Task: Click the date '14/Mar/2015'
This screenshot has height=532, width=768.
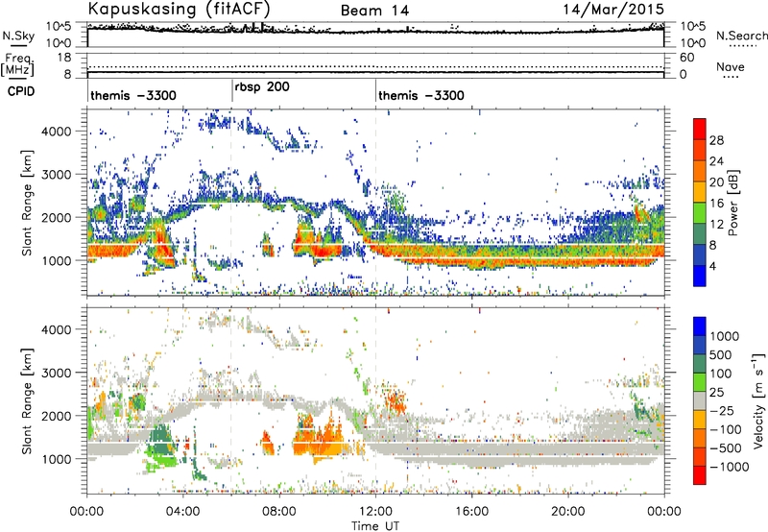Action: click(x=613, y=9)
